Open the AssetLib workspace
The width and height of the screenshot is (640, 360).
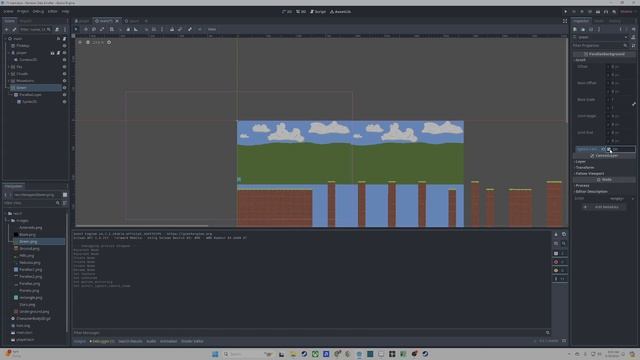(x=340, y=12)
